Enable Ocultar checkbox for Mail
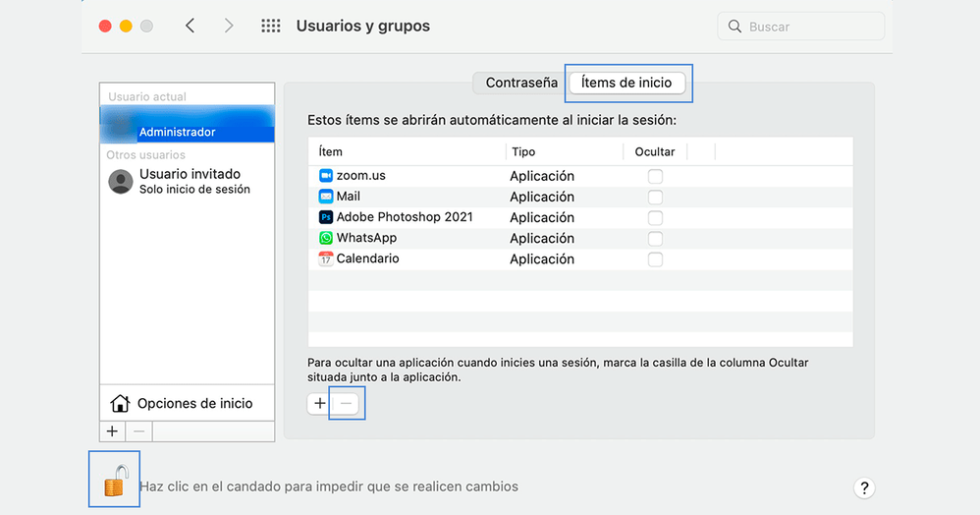 [x=655, y=198]
